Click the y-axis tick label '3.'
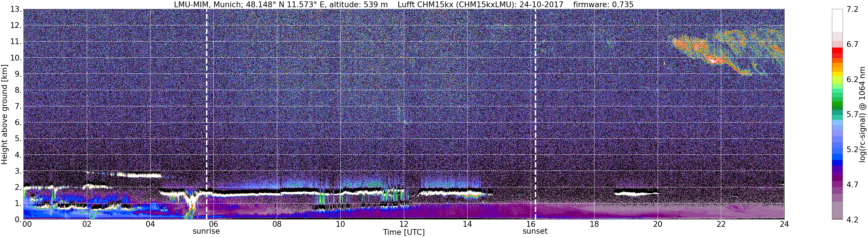Screen dimensions: 868x238 click(x=18, y=171)
